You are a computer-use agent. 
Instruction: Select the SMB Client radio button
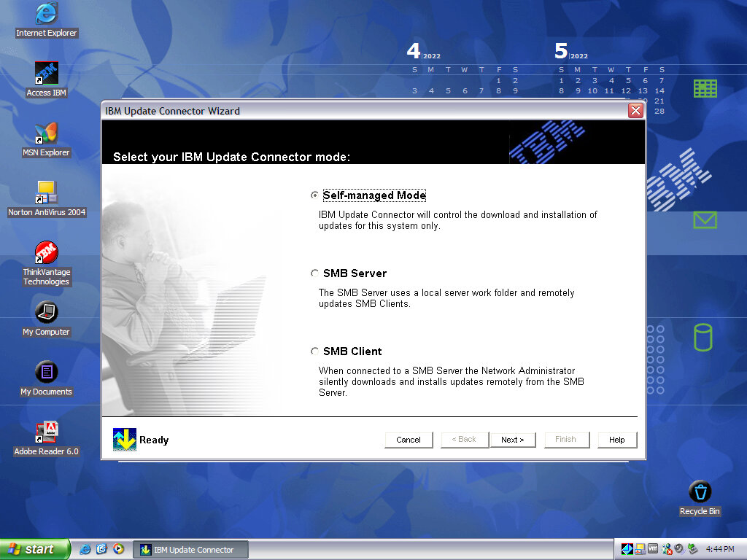(315, 351)
